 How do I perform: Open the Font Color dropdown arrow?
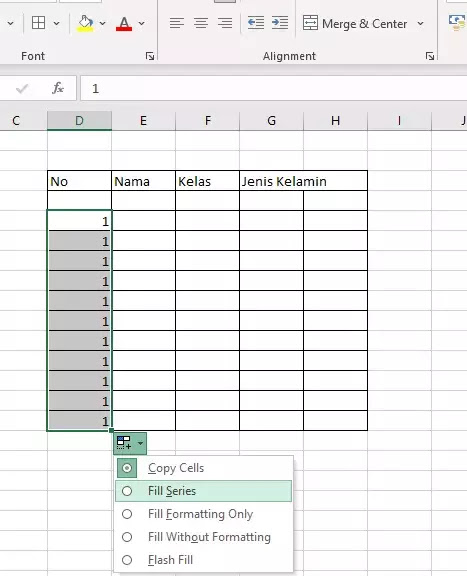(x=141, y=24)
